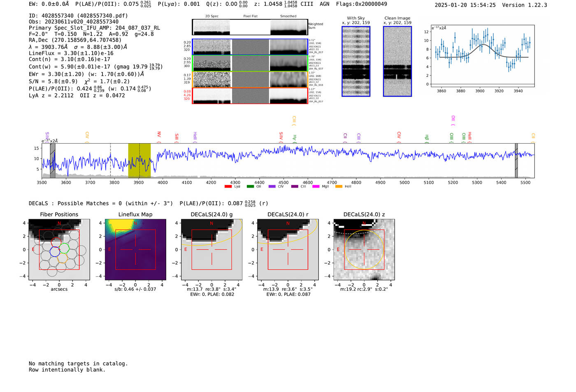Open the Clean Image cutout
The width and height of the screenshot is (576, 392).
397,61
